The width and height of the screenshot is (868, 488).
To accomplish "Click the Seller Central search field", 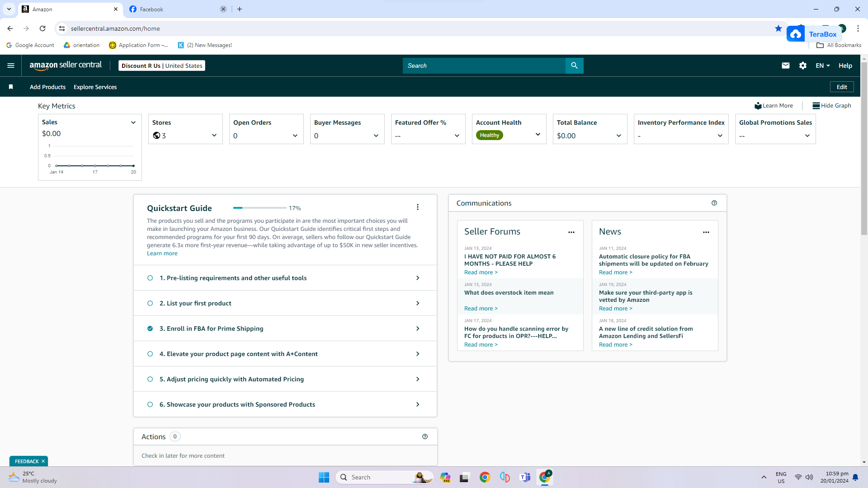I will pos(484,66).
